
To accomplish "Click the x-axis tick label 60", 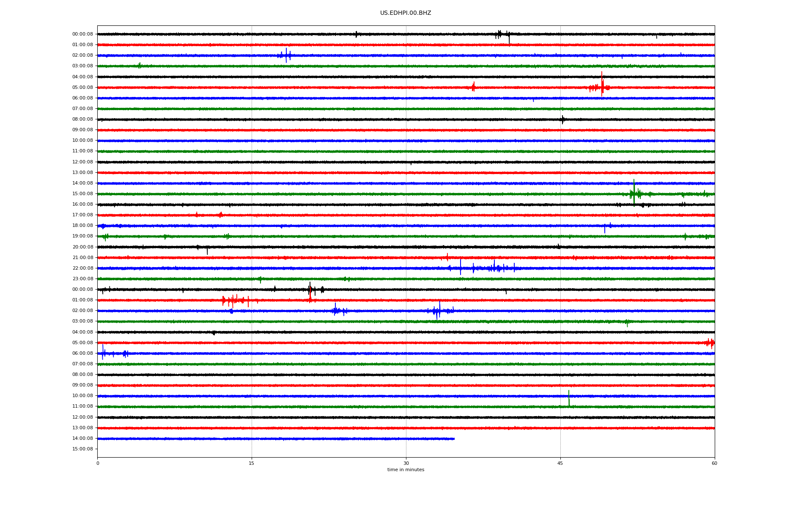I will point(714,463).
